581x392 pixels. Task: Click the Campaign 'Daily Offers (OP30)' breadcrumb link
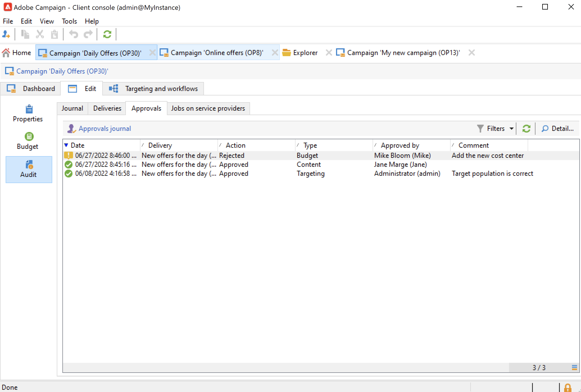tap(62, 71)
